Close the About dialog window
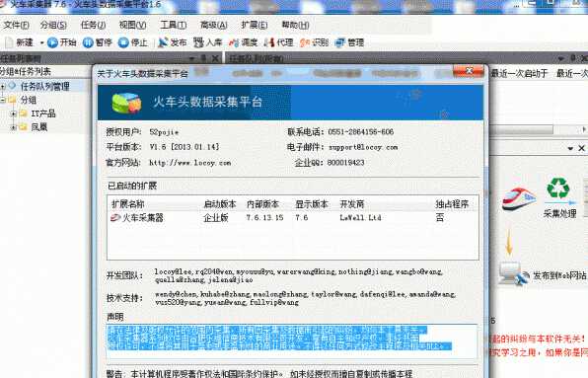The image size is (588, 378). 470,71
